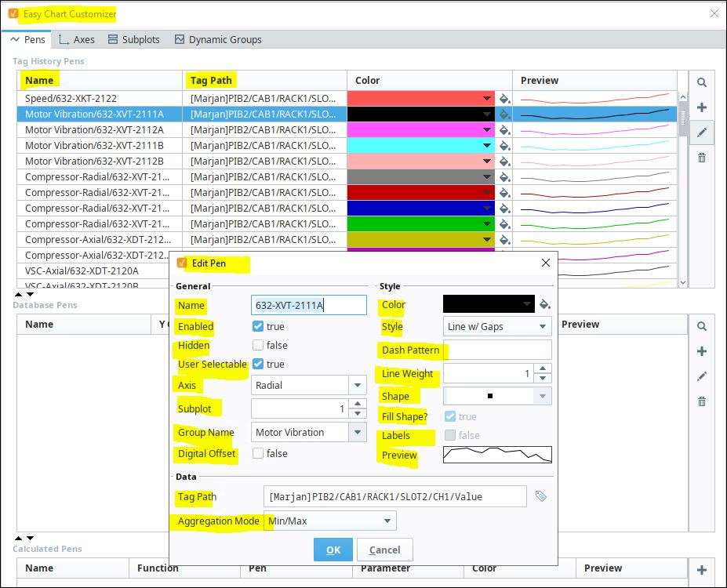727x588 pixels.
Task: Increase Line Weight with up stepper
Action: coord(543,368)
